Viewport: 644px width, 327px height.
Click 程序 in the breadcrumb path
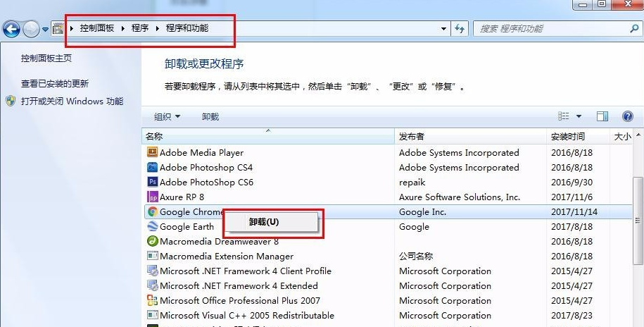pos(139,28)
